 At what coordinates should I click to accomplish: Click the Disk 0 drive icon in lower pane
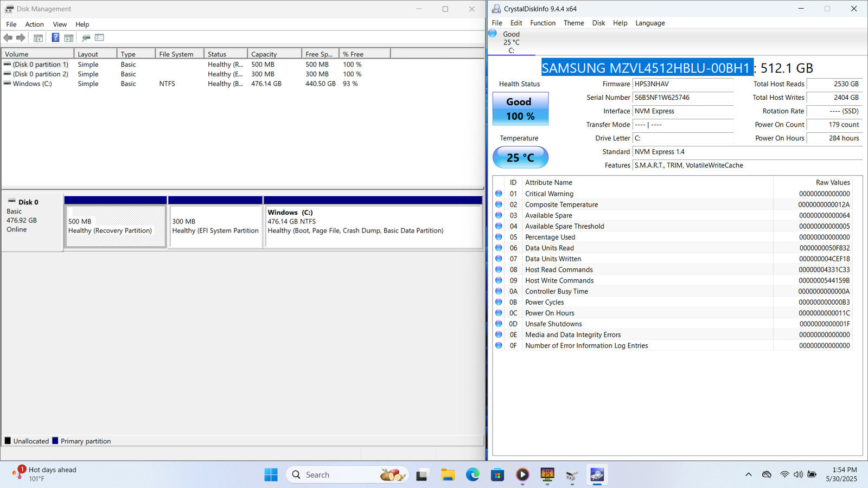[11, 202]
